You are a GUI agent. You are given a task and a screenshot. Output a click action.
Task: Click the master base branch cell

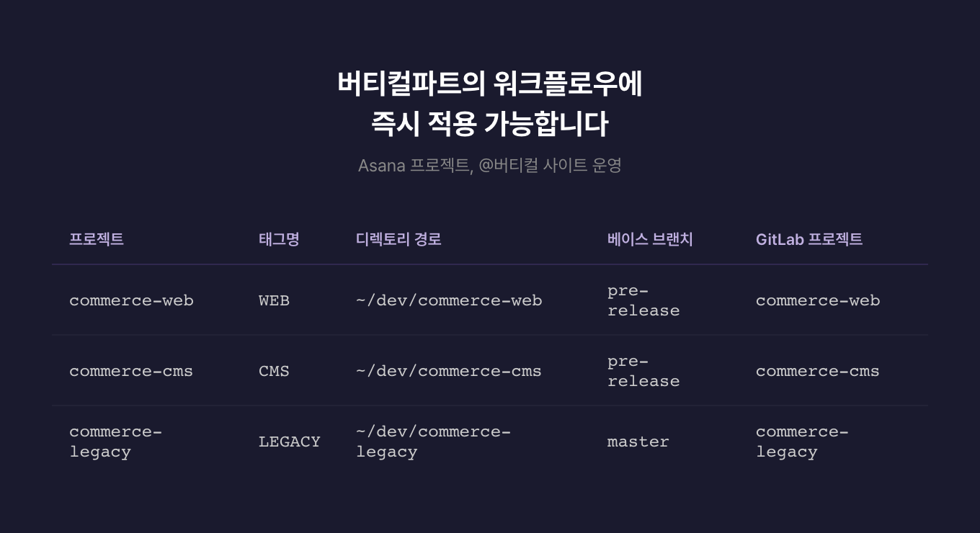[638, 442]
